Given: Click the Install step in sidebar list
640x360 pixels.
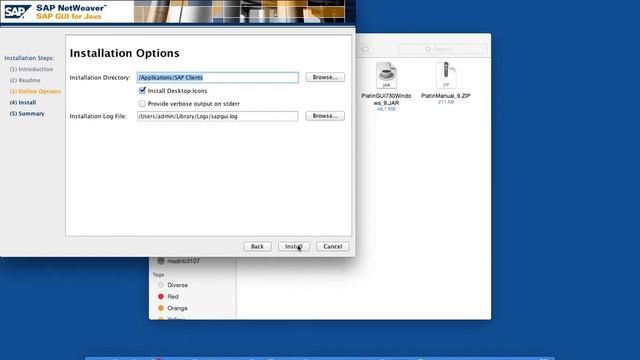Looking at the screenshot, I should click(x=23, y=102).
